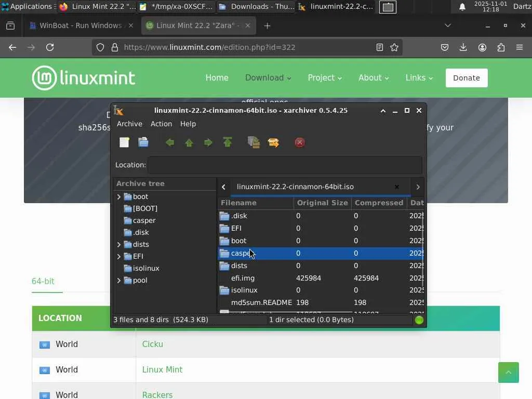This screenshot has width=532, height=399.
Task: Open Firefox extensions puzzle icon
Action: pyautogui.click(x=501, y=47)
